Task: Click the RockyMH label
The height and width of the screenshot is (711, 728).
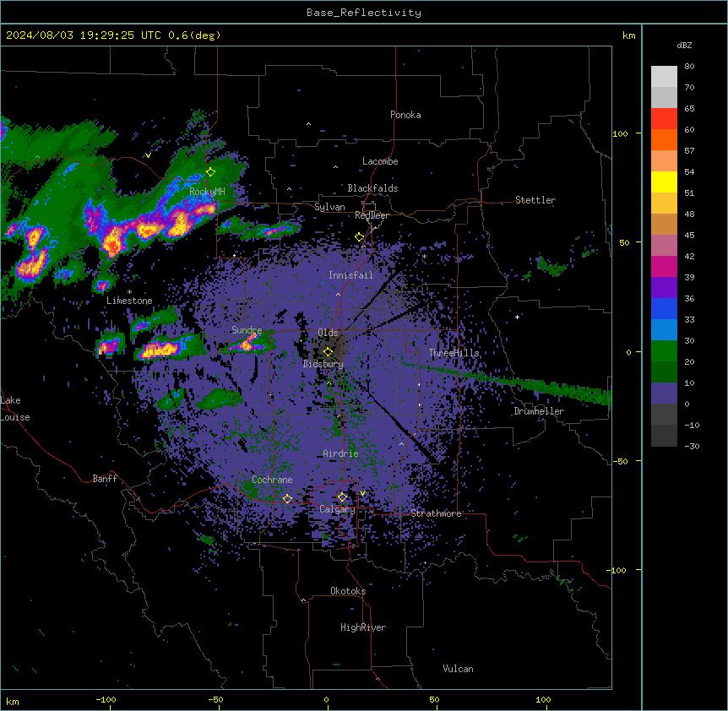Action: click(x=207, y=192)
